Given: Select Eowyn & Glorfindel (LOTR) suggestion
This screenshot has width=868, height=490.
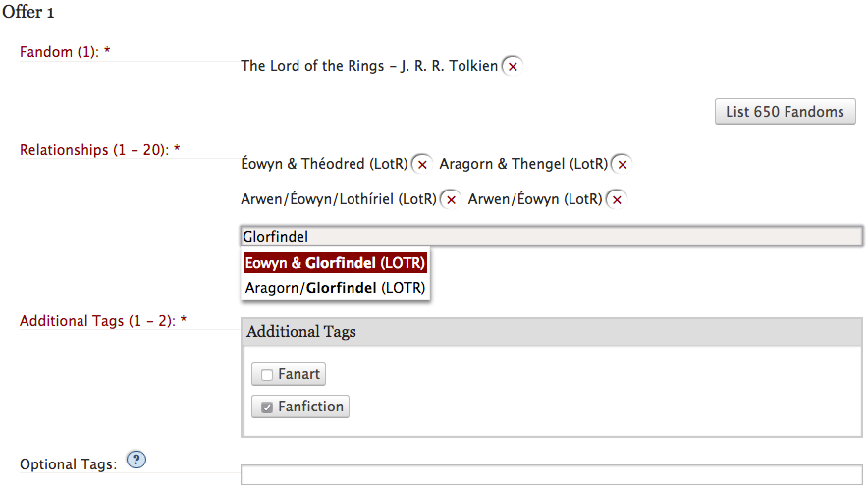Looking at the screenshot, I should pyautogui.click(x=335, y=263).
